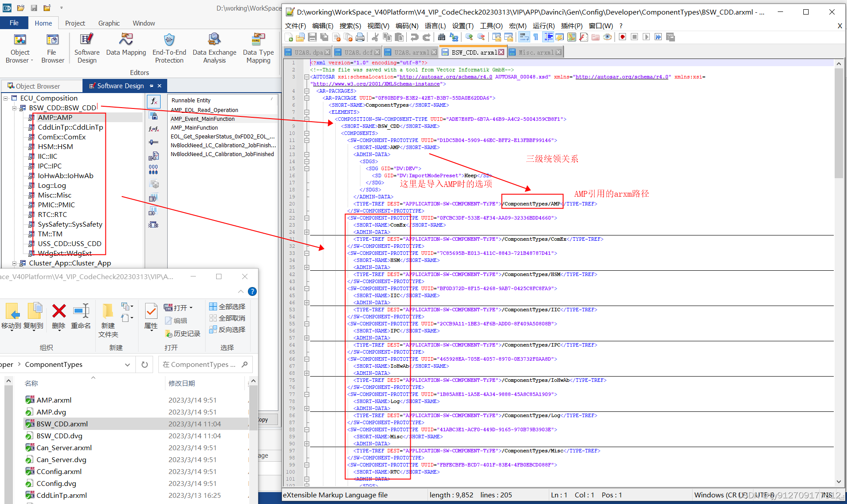The width and height of the screenshot is (847, 504).
Task: Start macro recording in the text editor
Action: pos(622,37)
